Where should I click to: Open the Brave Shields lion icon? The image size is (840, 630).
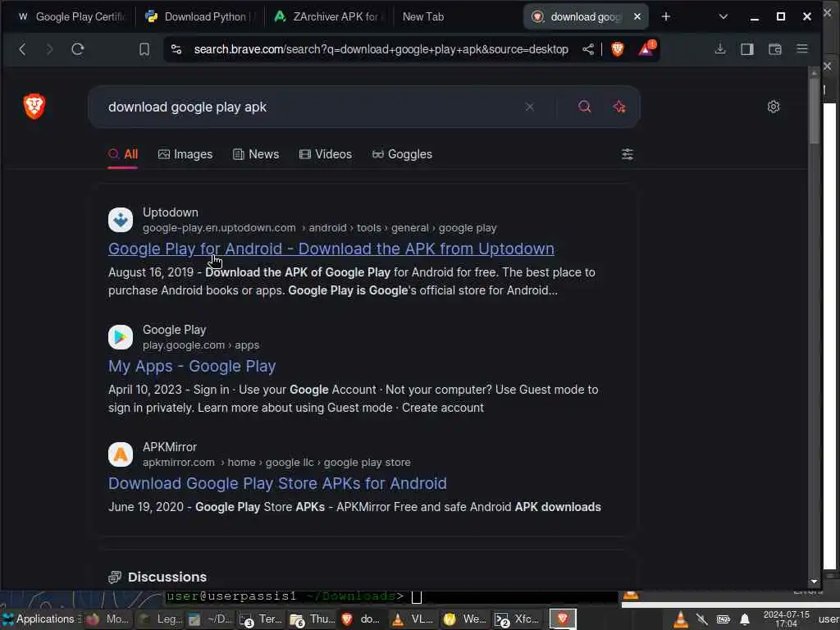coord(617,49)
